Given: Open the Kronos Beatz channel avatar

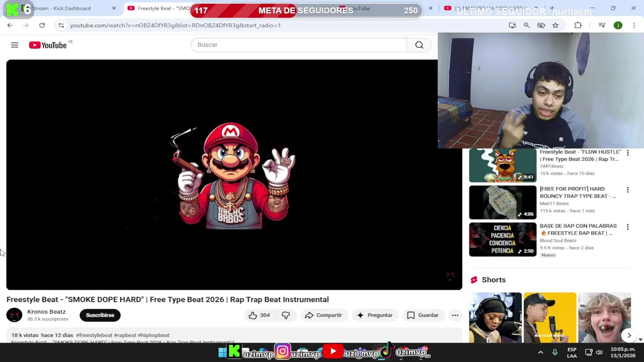Looking at the screenshot, I should pos(15,315).
